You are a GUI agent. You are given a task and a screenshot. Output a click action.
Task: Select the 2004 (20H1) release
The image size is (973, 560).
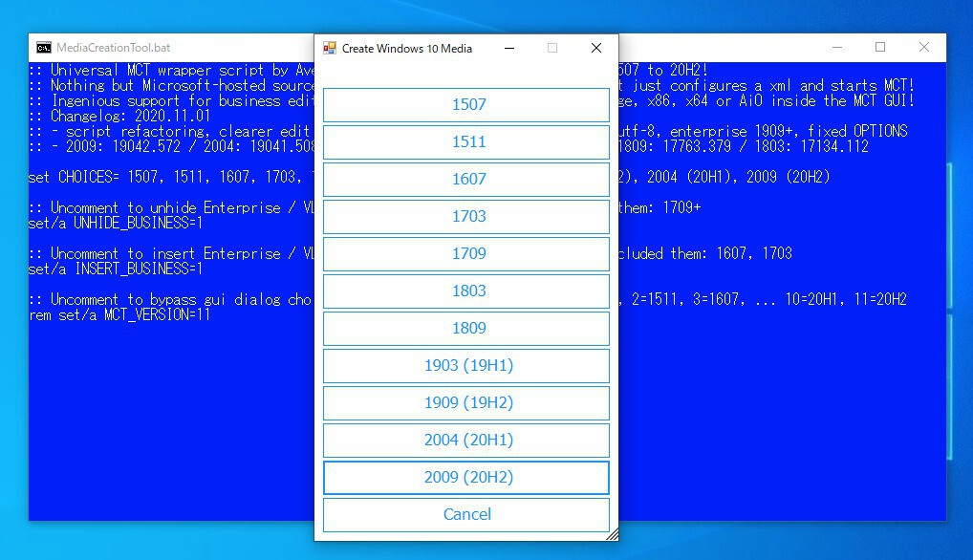[x=466, y=440]
